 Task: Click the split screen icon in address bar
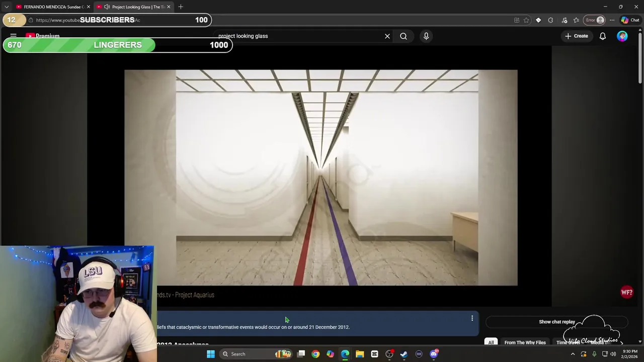coord(517,20)
